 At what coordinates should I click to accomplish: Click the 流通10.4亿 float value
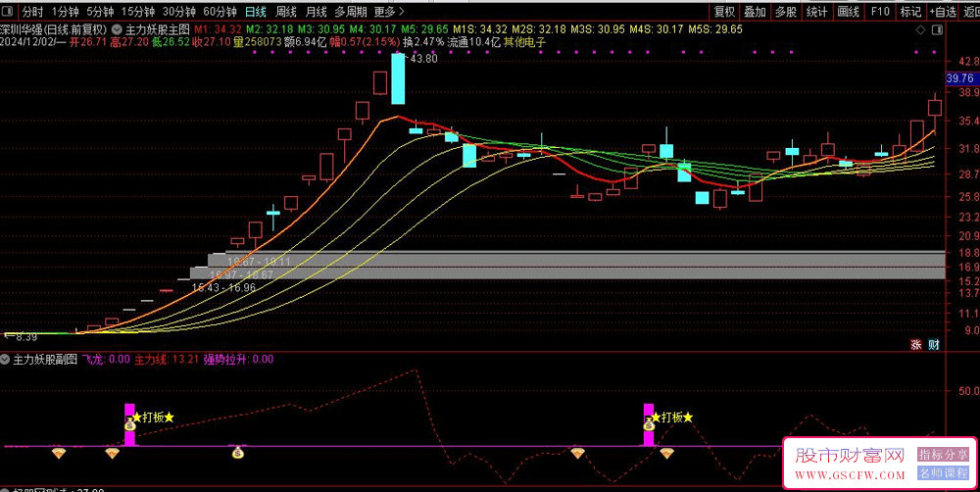coord(473,42)
